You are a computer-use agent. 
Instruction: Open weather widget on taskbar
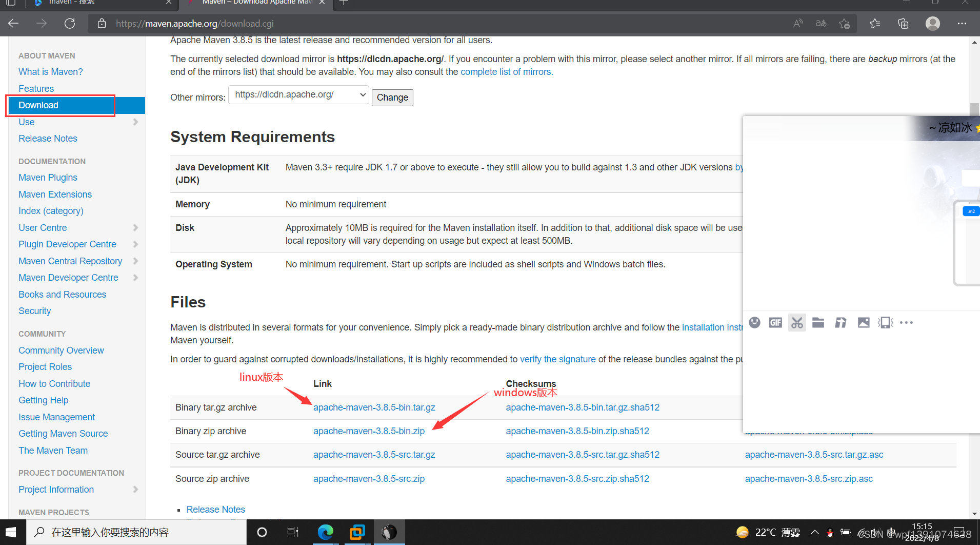[768, 532]
